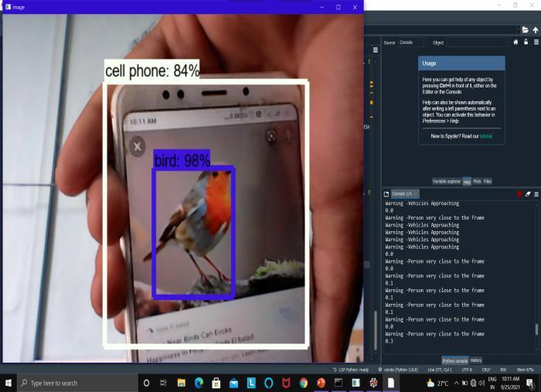Click the 'Mem 67%' status entry
This screenshot has height=392, width=541.
[526, 370]
